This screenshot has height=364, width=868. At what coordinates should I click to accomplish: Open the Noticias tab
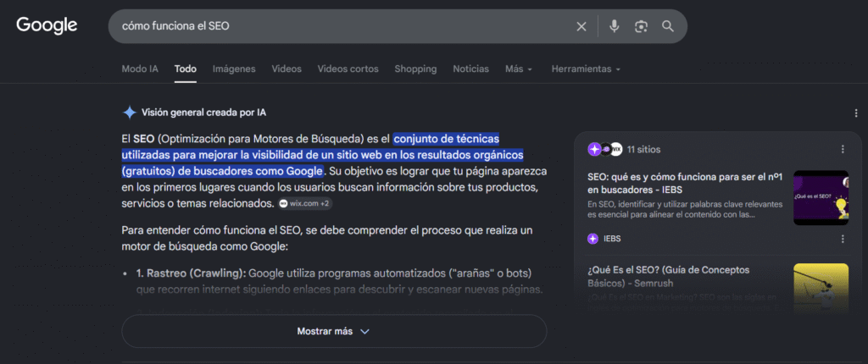[470, 69]
